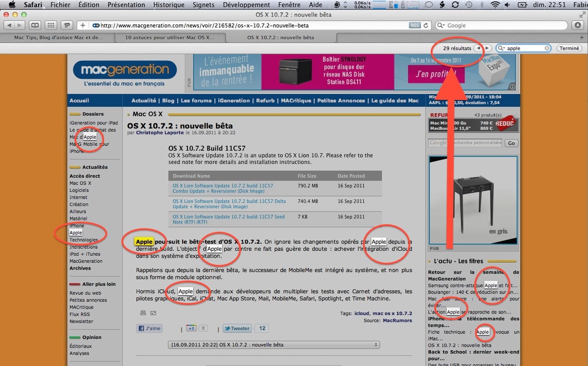Screen dimensions: 588x366
Task: Switch to the 'Mac Tips, Blog d'astuce' tab
Action: click(x=58, y=38)
